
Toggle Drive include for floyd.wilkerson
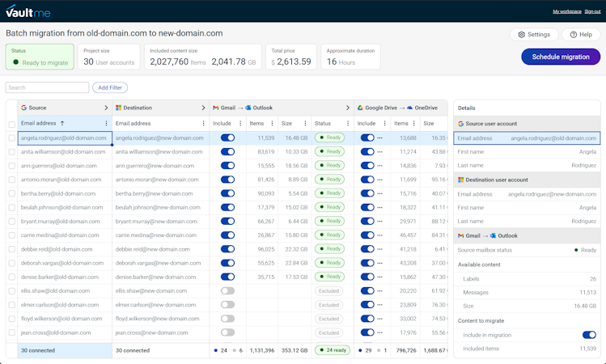tap(367, 319)
